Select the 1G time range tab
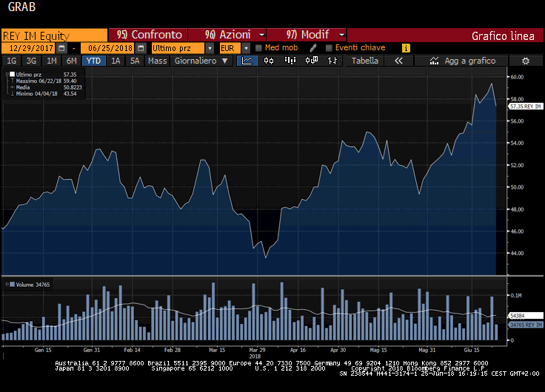The width and height of the screenshot is (545, 392). point(11,61)
